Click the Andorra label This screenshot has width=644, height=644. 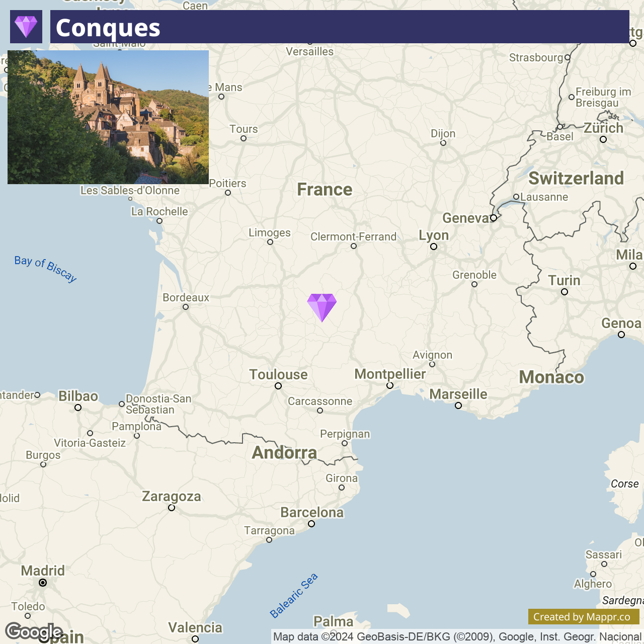click(x=284, y=453)
